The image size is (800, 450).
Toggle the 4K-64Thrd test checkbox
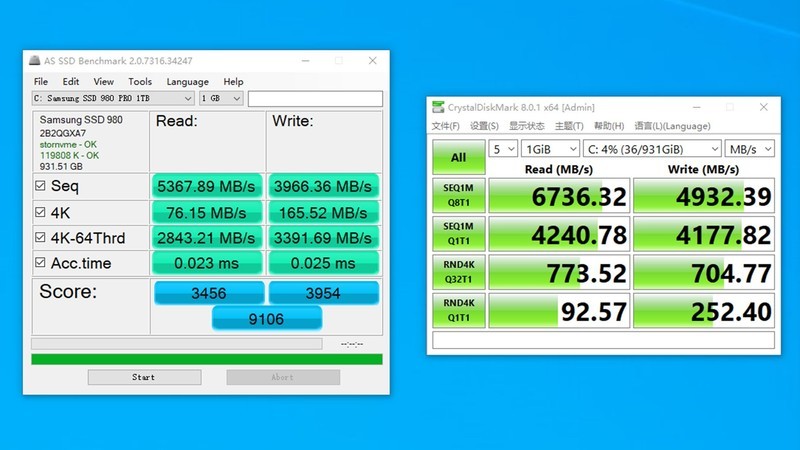coord(40,237)
